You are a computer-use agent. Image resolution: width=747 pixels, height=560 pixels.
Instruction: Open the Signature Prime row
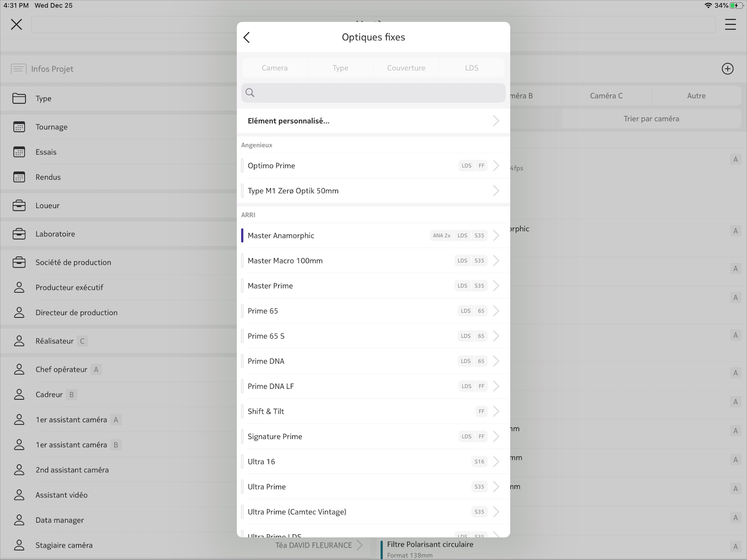tap(373, 437)
